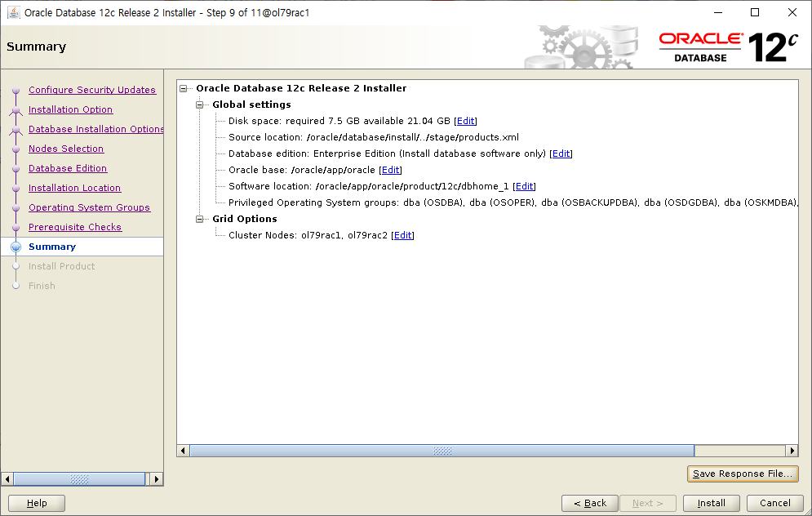
Task: Edit the Cluster Nodes setting
Action: click(402, 235)
